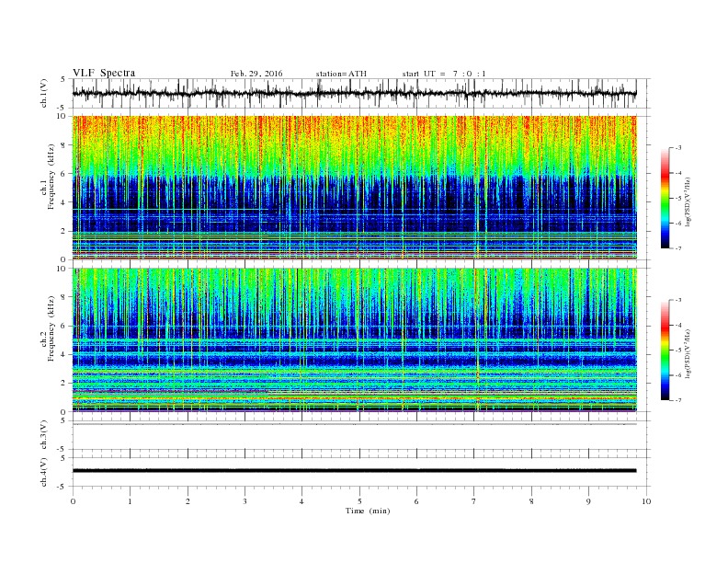Click the "Time (min)" axis label
The width and height of the screenshot is (728, 563).
pos(368,511)
